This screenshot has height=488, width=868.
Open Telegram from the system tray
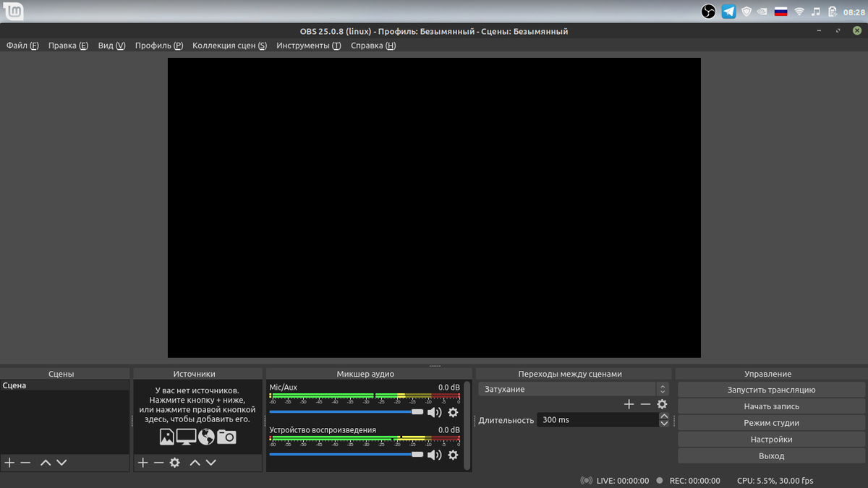[x=728, y=12]
